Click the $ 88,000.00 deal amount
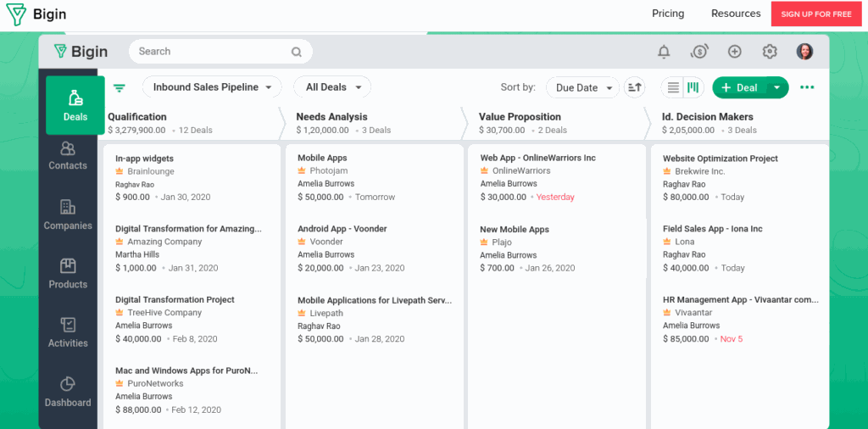 tap(138, 410)
